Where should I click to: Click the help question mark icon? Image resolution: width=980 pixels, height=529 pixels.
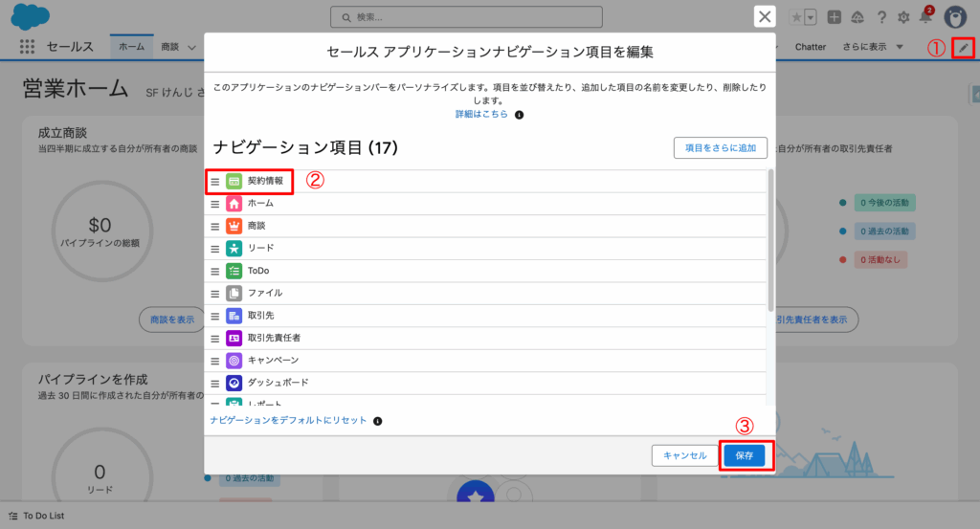[880, 17]
